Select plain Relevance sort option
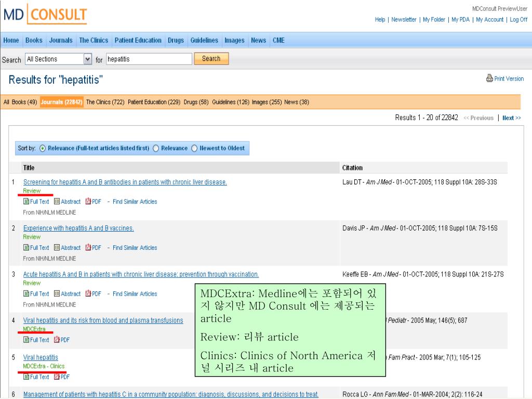Viewport: 532px width, 399px height. coord(156,148)
